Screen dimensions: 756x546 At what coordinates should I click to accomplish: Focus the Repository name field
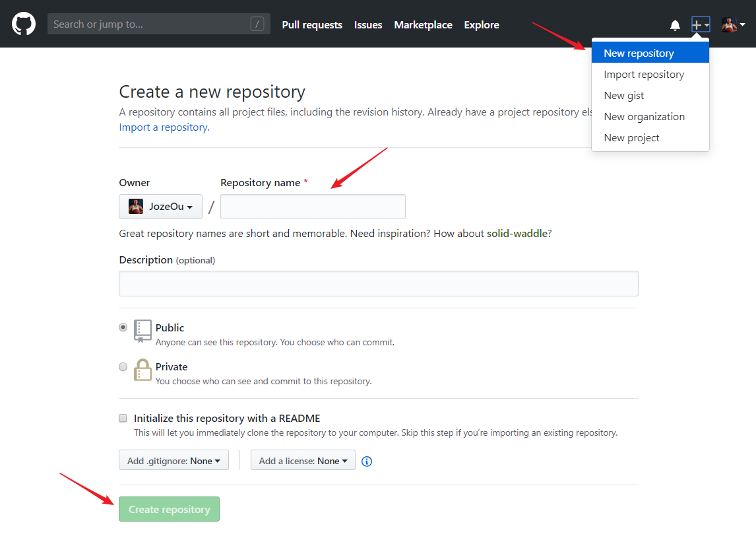(313, 207)
